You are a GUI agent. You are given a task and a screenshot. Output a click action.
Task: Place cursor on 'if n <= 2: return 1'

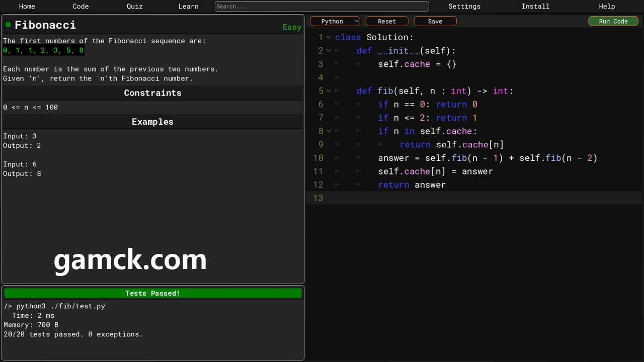point(428,118)
